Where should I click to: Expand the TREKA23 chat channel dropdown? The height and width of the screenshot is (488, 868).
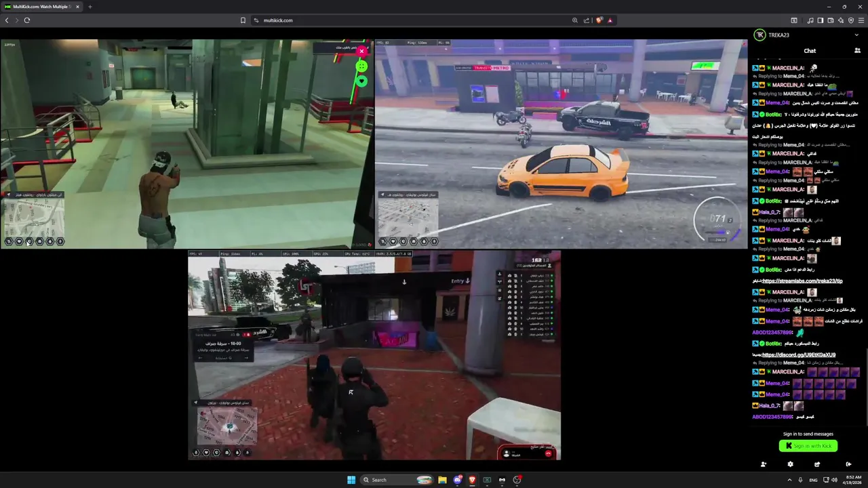[856, 35]
